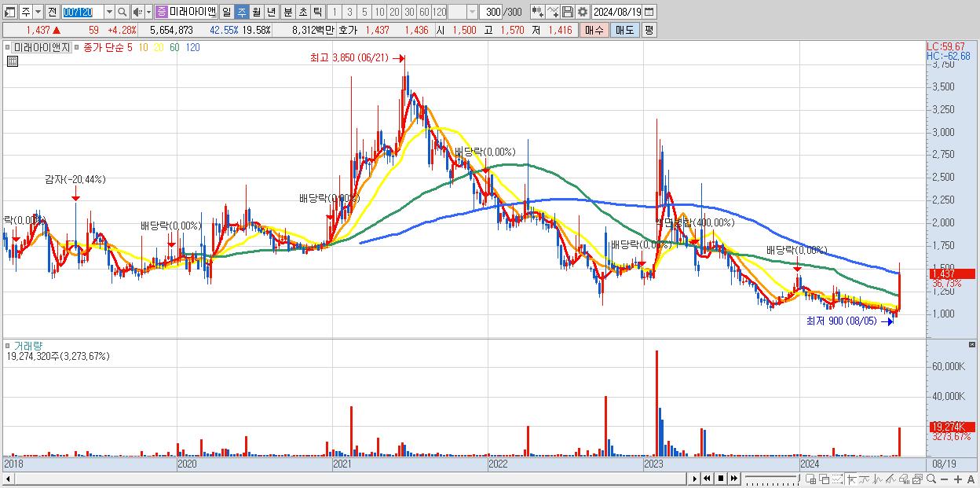
Task: Click the overlapping windows icon
Action: click(824, 479)
